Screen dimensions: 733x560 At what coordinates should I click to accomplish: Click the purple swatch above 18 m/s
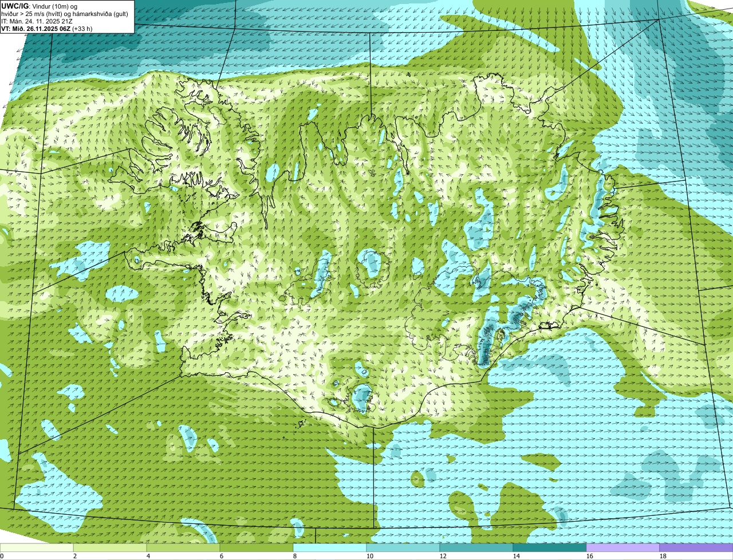pos(696,547)
